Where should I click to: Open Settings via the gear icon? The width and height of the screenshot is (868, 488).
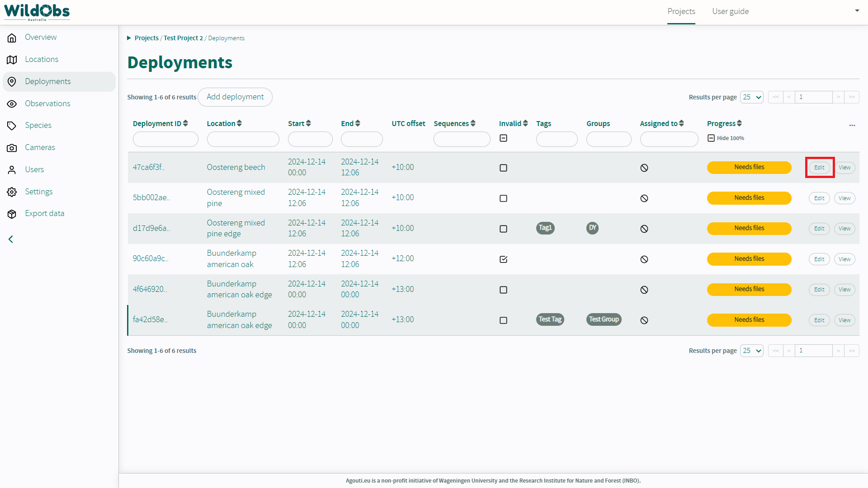12,192
